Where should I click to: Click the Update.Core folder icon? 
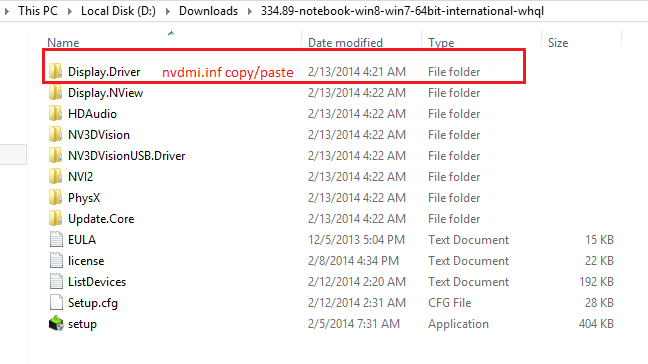tap(55, 219)
